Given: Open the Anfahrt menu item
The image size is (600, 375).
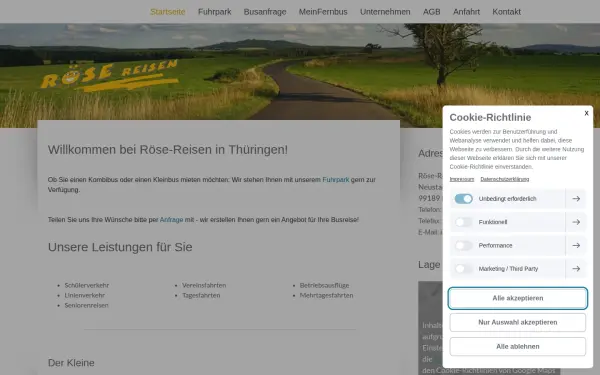Looking at the screenshot, I should coord(466,12).
